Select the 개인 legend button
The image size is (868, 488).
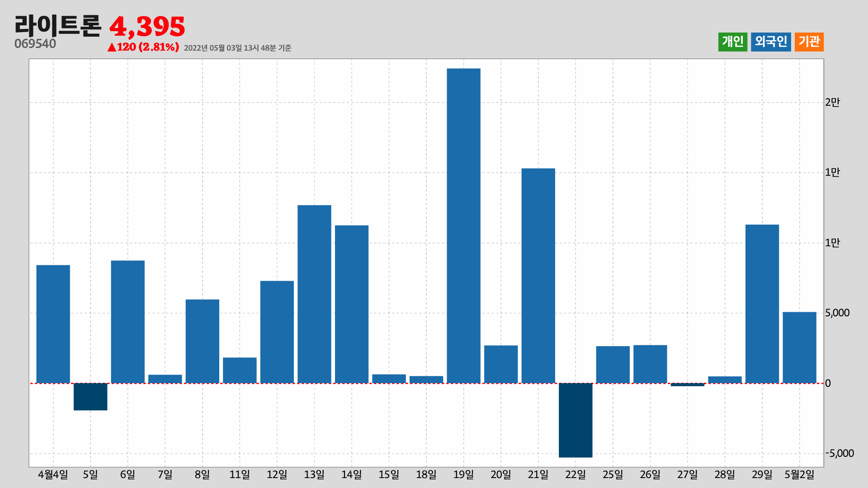(x=732, y=42)
